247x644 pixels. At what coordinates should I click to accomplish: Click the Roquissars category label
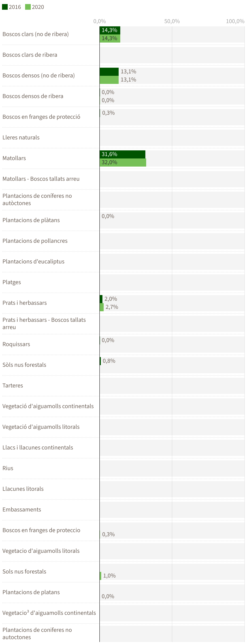pos(16,344)
